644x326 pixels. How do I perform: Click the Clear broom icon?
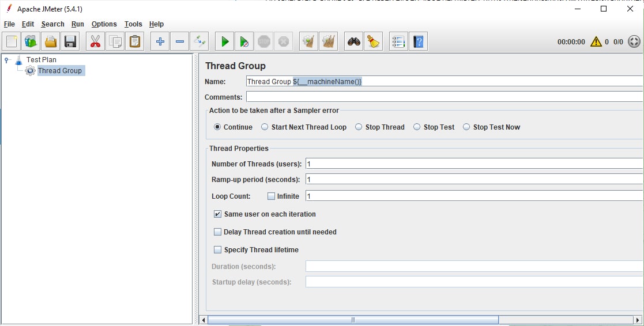[x=309, y=41]
